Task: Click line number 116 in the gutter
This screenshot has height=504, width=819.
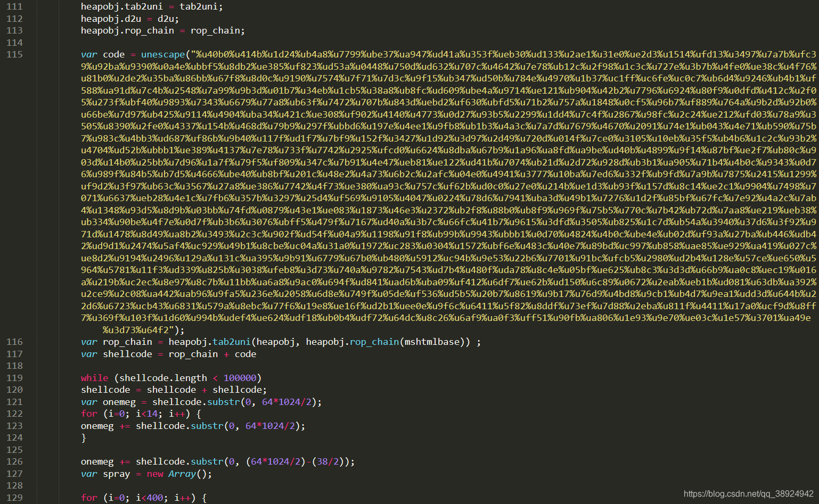Action: [14, 342]
